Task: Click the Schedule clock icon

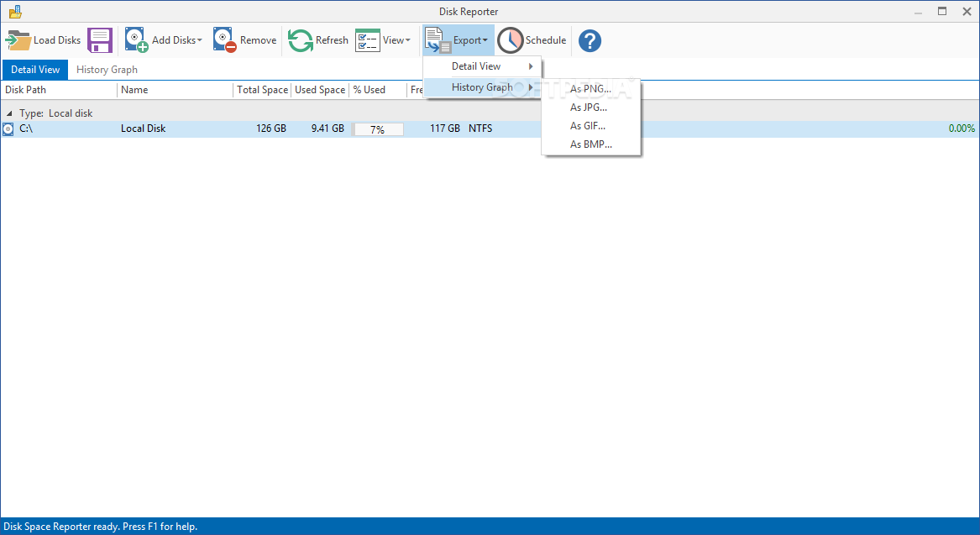Action: tap(510, 40)
